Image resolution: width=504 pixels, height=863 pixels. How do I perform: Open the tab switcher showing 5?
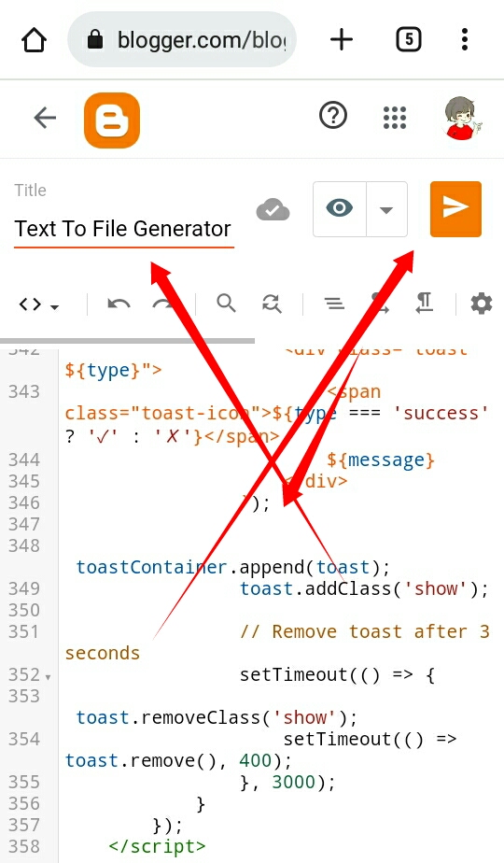[408, 39]
